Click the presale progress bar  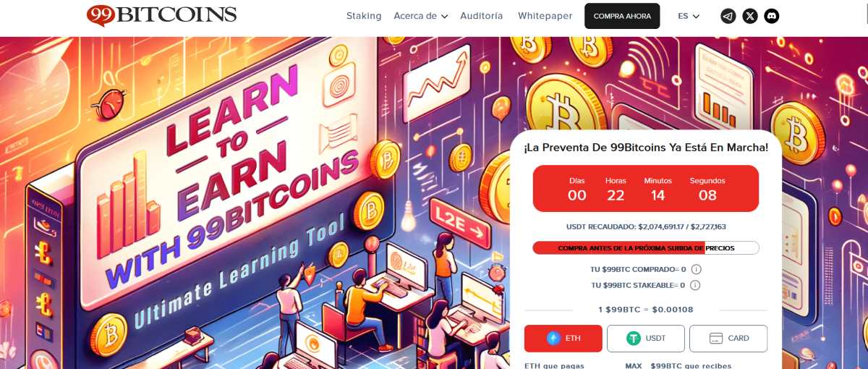(x=646, y=248)
